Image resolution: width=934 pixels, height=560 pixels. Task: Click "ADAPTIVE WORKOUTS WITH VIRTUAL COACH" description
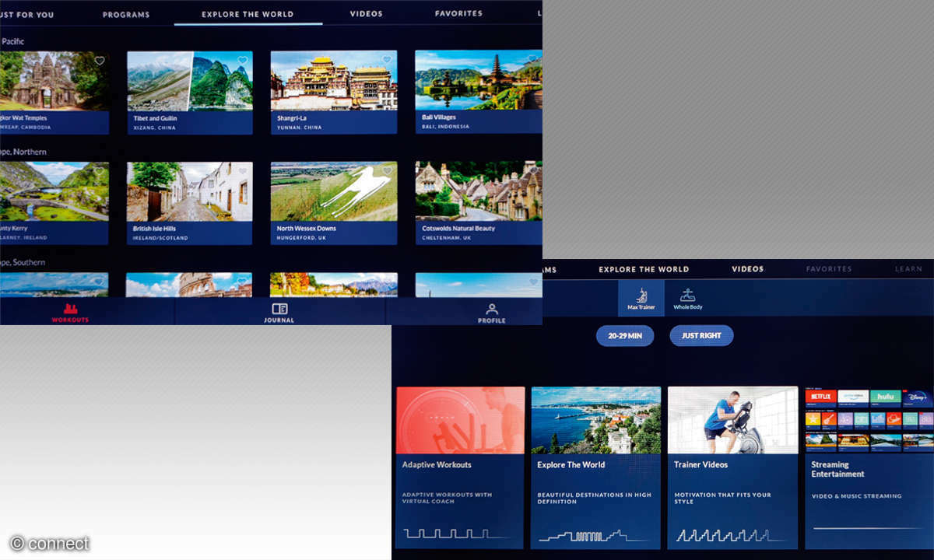pyautogui.click(x=447, y=498)
